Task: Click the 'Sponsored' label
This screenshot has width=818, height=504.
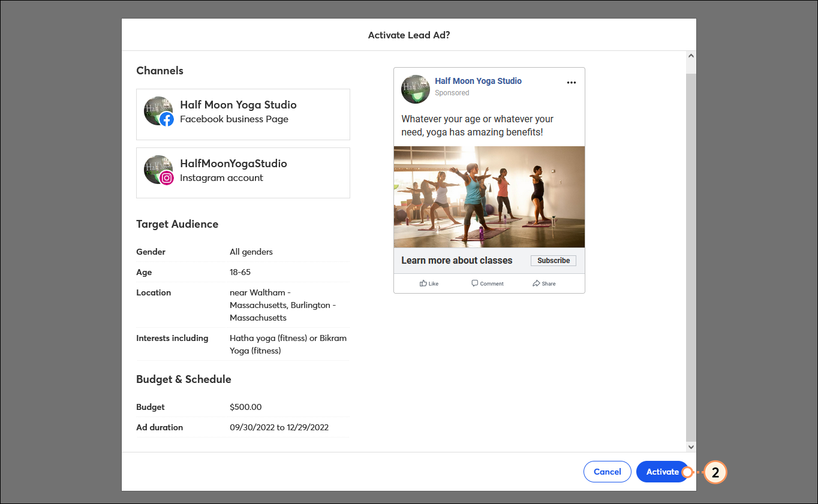Action: [452, 93]
